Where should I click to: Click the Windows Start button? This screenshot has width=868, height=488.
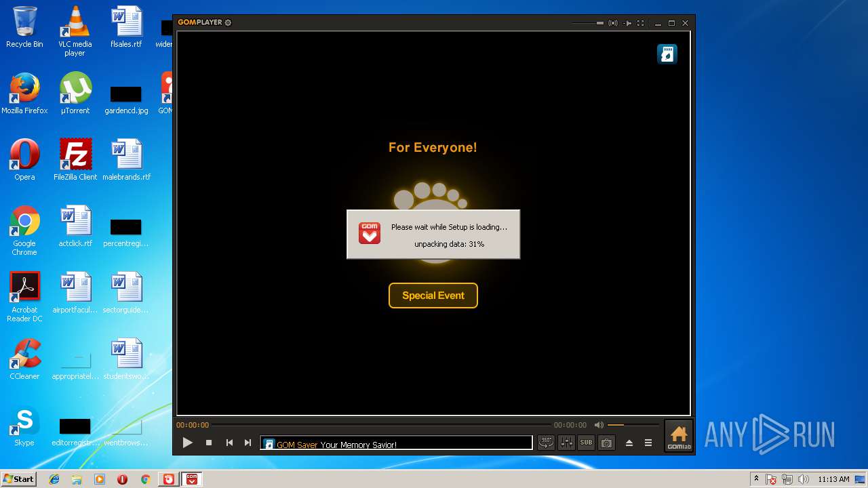coord(19,479)
